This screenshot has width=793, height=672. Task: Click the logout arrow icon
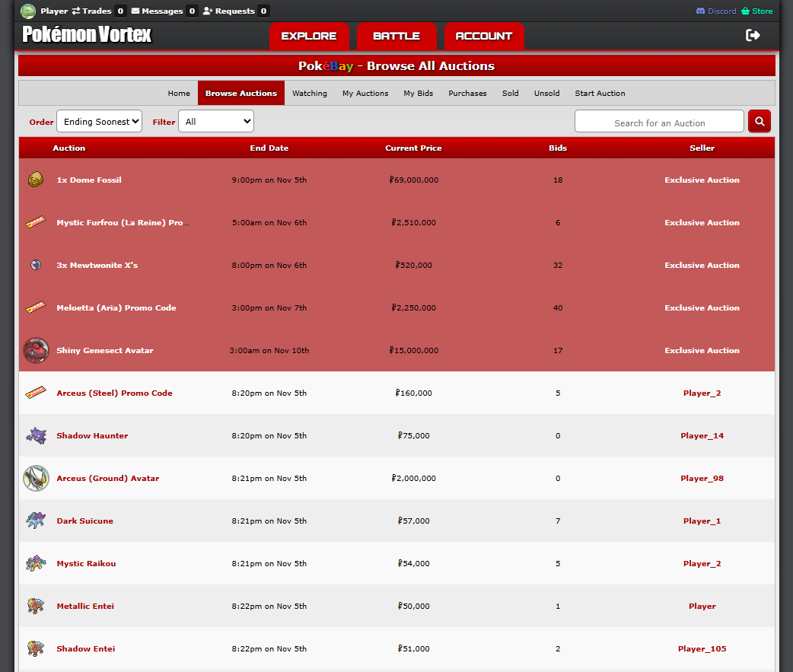[x=753, y=35]
